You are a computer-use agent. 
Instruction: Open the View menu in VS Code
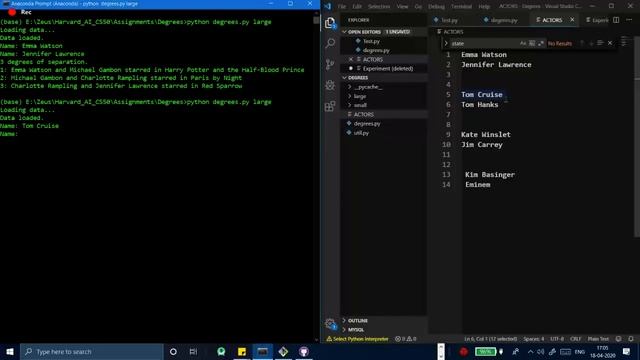[x=402, y=7]
